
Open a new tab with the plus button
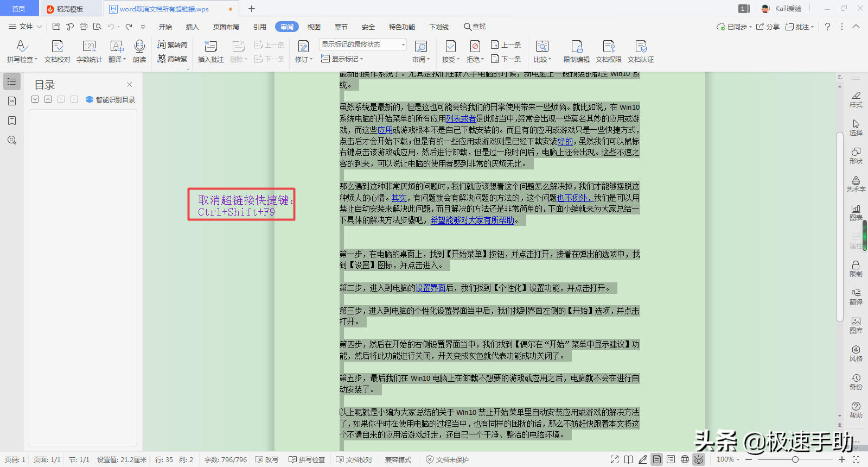[x=251, y=9]
